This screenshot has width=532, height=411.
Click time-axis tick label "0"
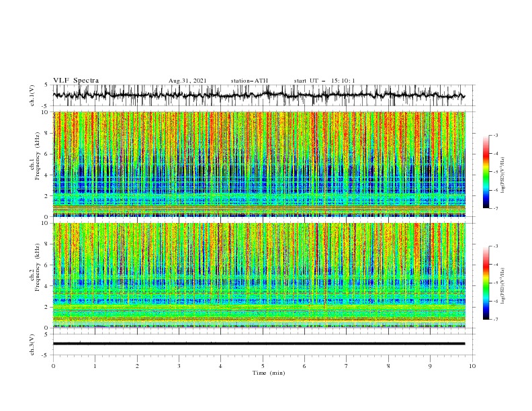[53, 366]
